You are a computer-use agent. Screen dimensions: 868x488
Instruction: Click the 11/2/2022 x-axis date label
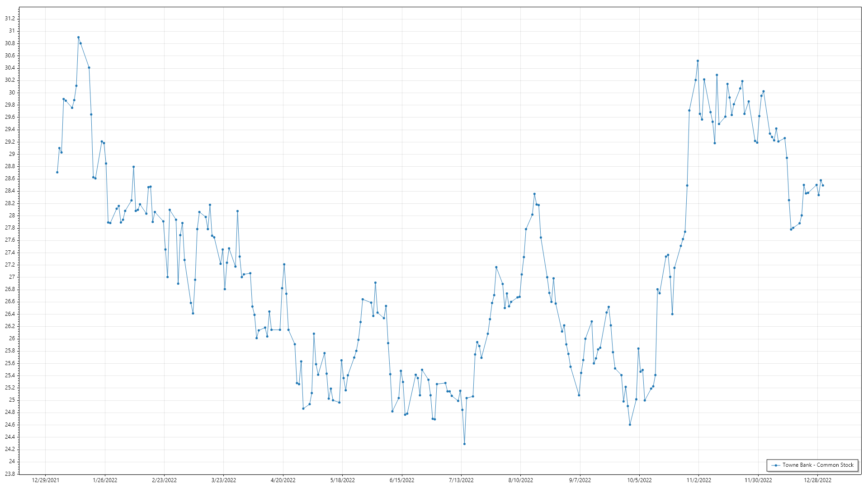(x=698, y=480)
